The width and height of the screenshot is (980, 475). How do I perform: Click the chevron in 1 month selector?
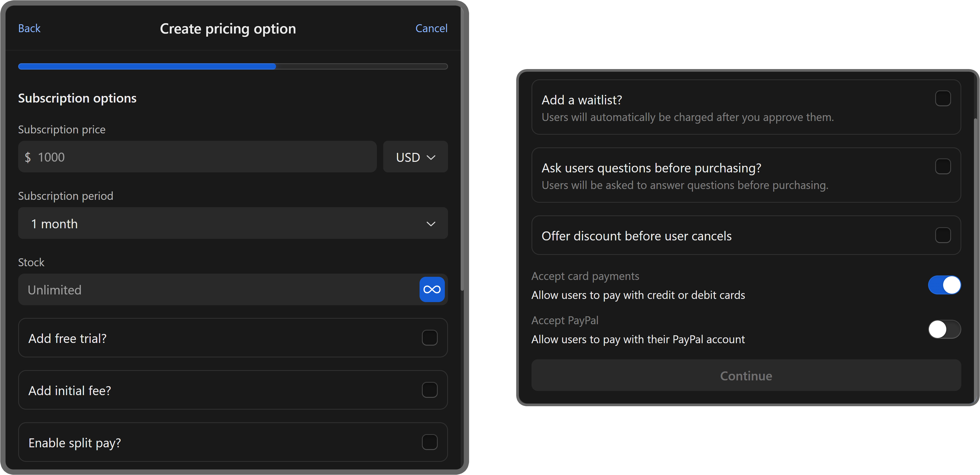coord(431,224)
